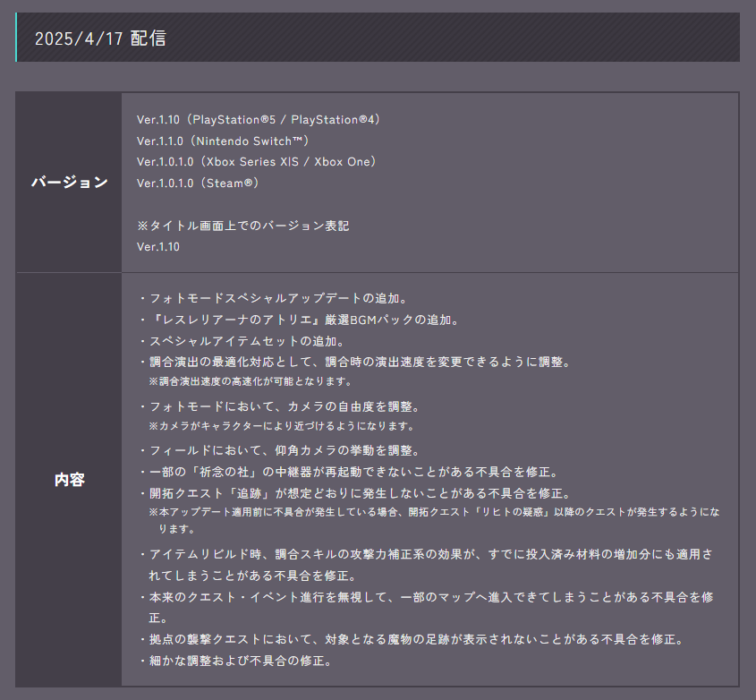Select the 内容 row header
This screenshot has height=700, width=756.
pyautogui.click(x=69, y=480)
